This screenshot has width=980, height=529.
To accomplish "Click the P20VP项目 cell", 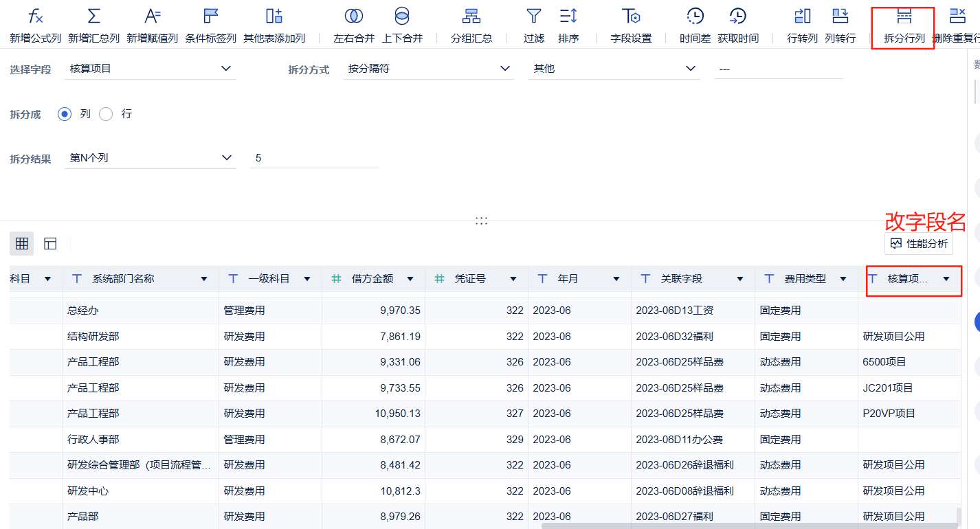I will coord(910,414).
